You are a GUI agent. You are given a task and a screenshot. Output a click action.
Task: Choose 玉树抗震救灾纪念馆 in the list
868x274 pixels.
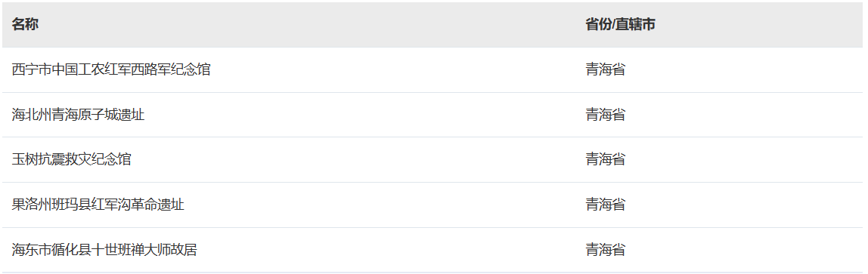coord(71,160)
